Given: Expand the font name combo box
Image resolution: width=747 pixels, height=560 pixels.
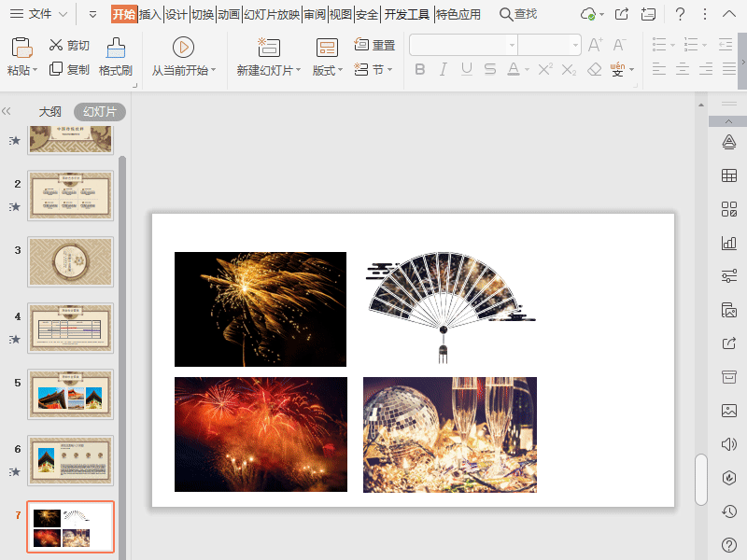Looking at the screenshot, I should (x=512, y=45).
